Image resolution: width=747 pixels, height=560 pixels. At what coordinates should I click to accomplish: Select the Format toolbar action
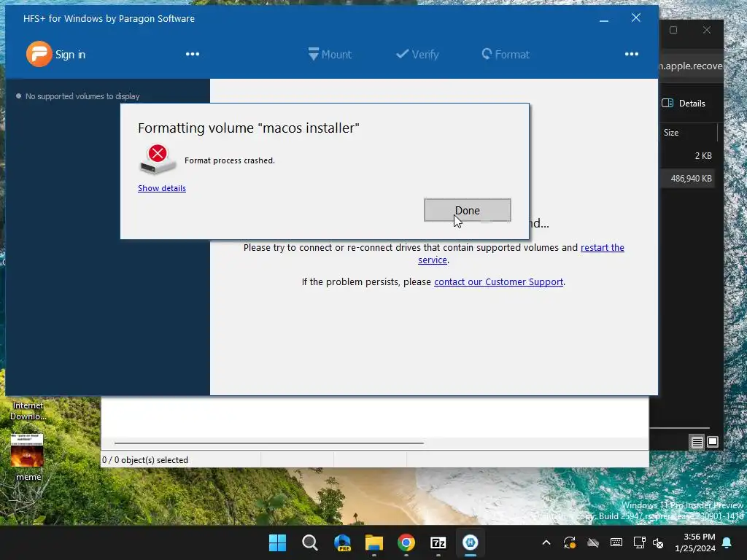[x=506, y=54]
